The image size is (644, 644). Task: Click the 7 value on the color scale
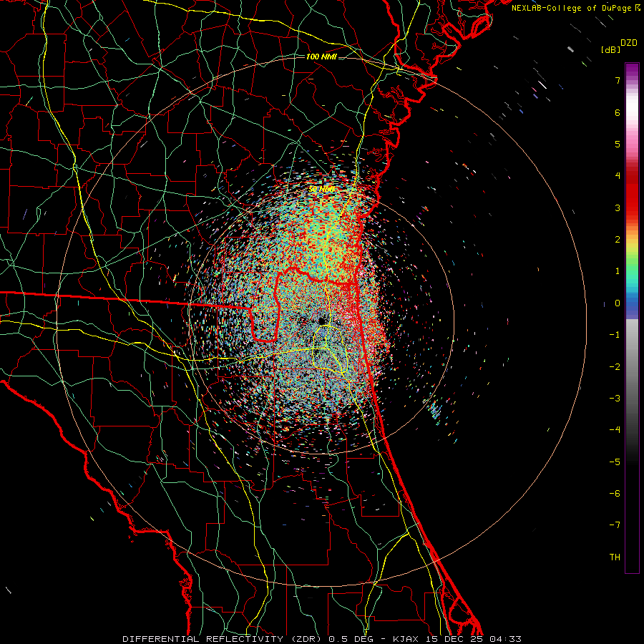pos(618,80)
